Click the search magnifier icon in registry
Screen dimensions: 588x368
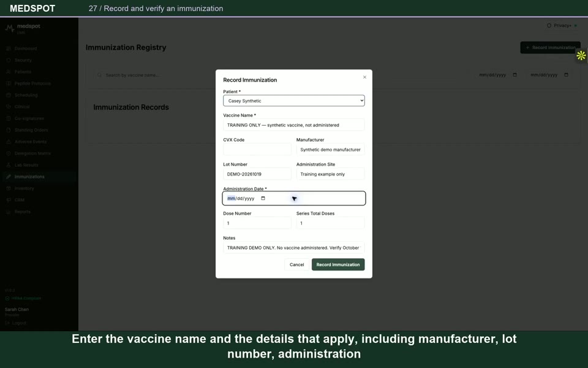99,75
